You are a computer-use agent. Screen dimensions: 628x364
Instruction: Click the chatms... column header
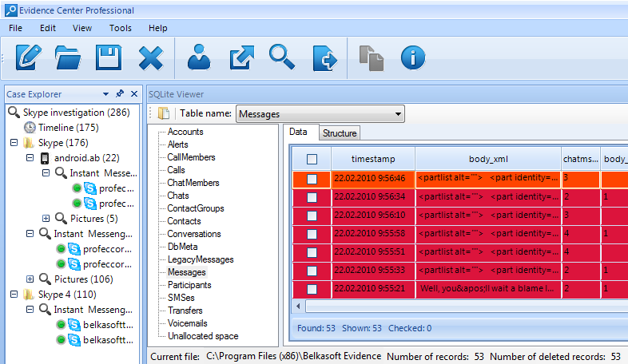pos(580,159)
